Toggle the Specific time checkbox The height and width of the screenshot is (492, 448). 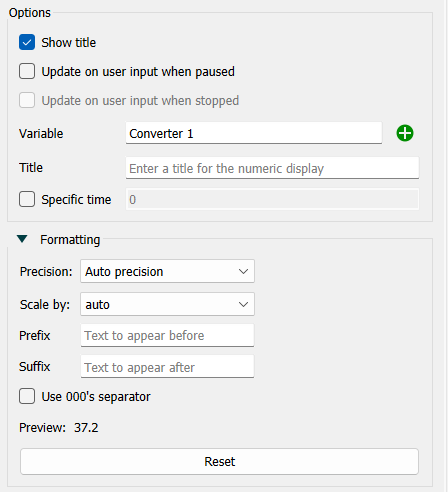point(27,199)
